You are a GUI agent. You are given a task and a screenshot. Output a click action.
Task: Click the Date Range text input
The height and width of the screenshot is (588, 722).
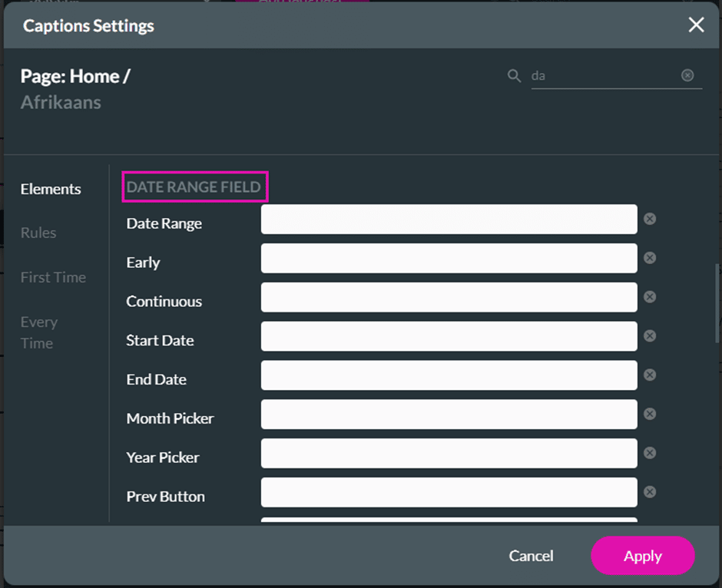pos(449,220)
